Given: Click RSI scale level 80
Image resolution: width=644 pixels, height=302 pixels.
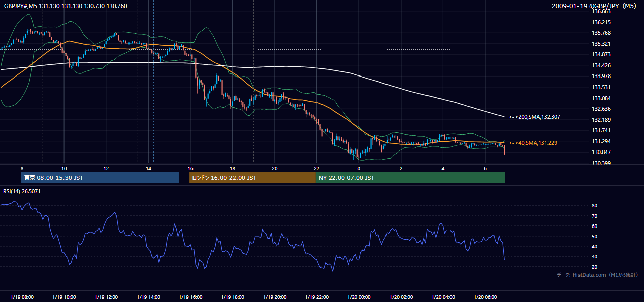Looking at the screenshot, I should pos(595,206).
